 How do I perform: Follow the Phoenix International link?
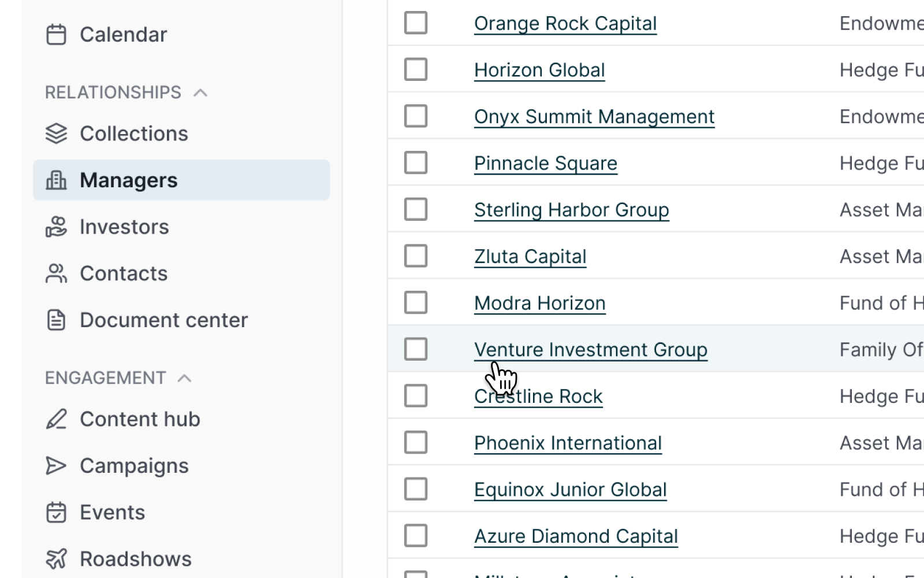point(568,443)
